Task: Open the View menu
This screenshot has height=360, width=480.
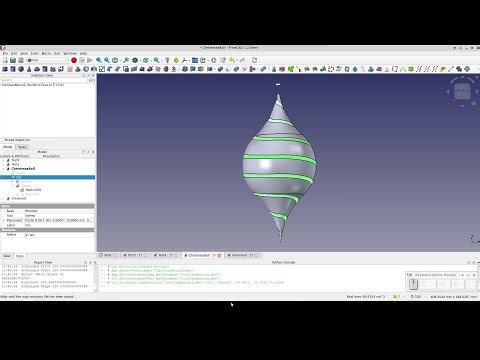Action: (x=24, y=53)
